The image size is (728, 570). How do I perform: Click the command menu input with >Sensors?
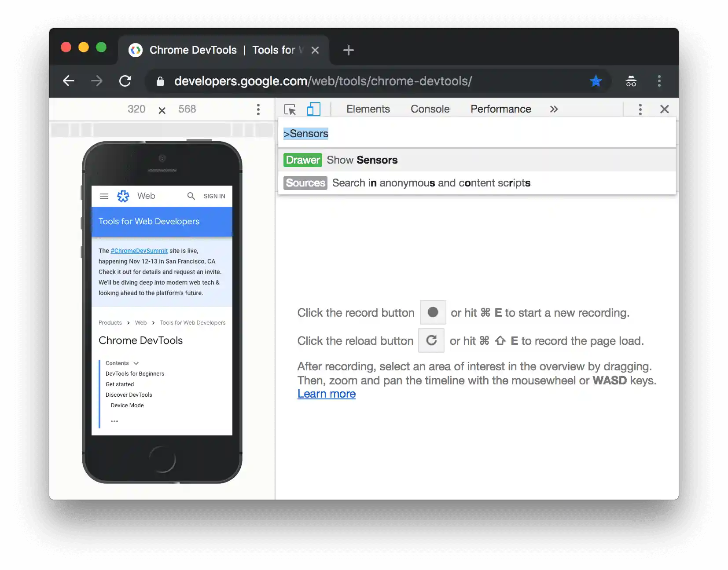[x=477, y=134]
